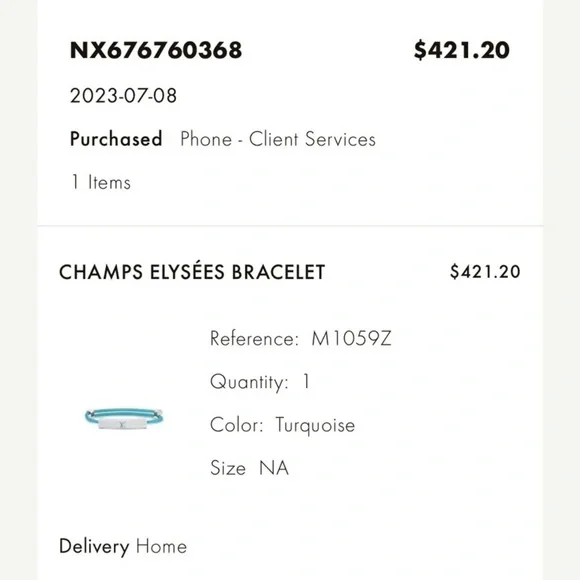This screenshot has width=580, height=580.
Task: Select order number NX676760368
Action: (156, 50)
